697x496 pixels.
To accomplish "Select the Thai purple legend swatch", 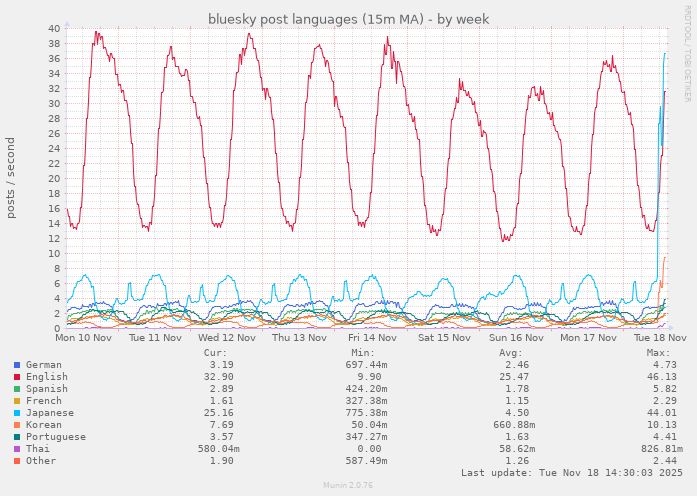I will tap(17, 449).
